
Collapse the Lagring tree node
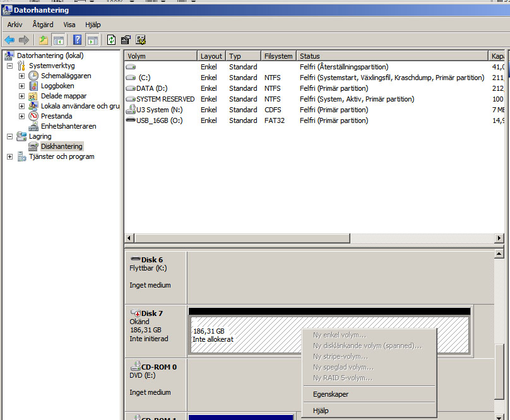pos(9,136)
